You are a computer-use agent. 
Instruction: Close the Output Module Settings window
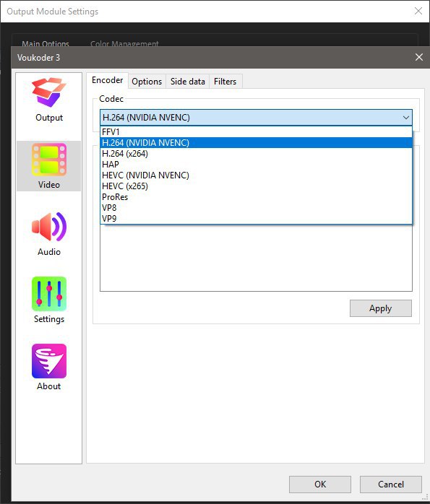point(418,11)
